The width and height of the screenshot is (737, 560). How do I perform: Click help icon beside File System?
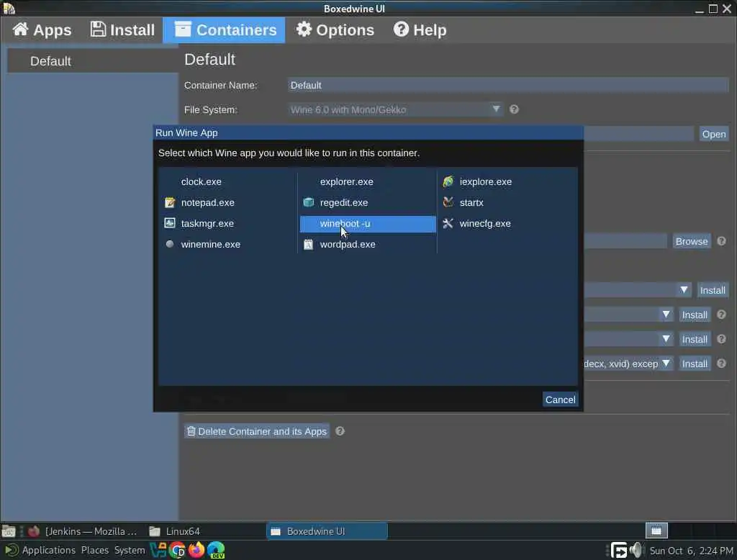point(514,109)
